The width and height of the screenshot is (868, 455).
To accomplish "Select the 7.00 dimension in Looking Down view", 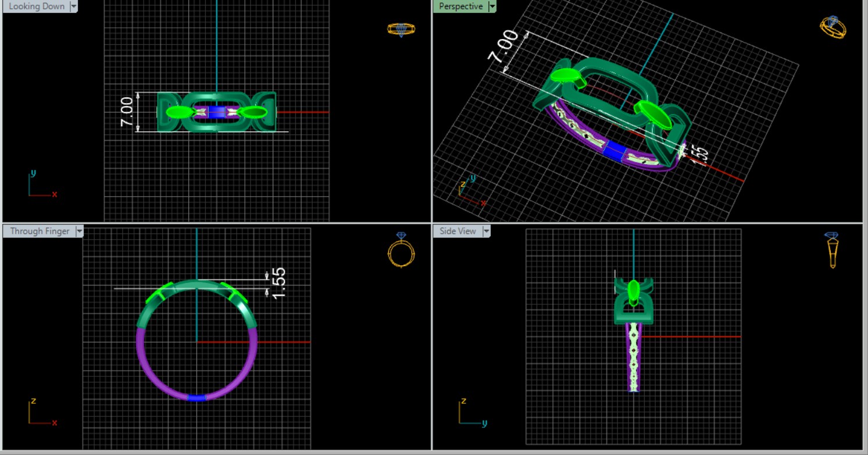I will (x=127, y=112).
